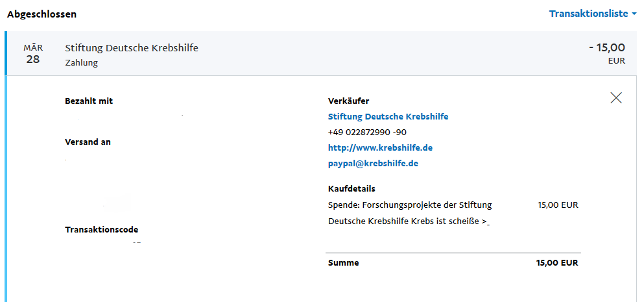
Task: Click the Summe total amount 15,00 EUR
Action: click(557, 263)
